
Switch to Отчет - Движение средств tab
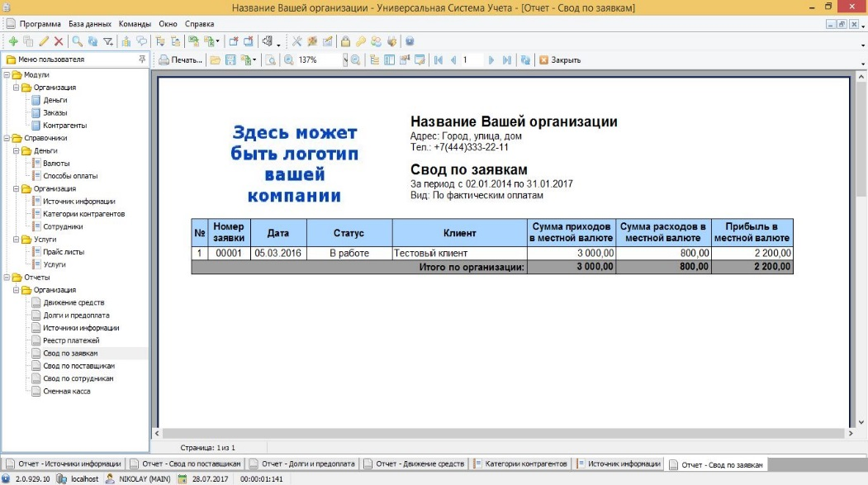click(414, 464)
